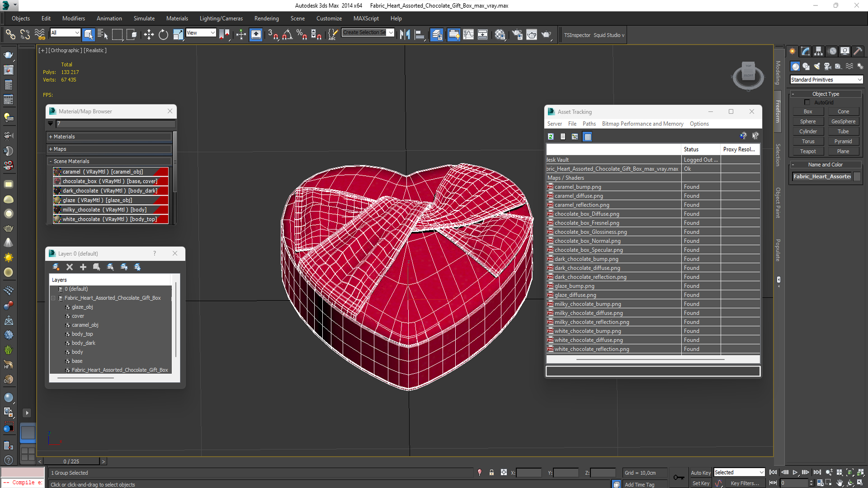Click Play Animation button
The image size is (868, 488).
(795, 473)
